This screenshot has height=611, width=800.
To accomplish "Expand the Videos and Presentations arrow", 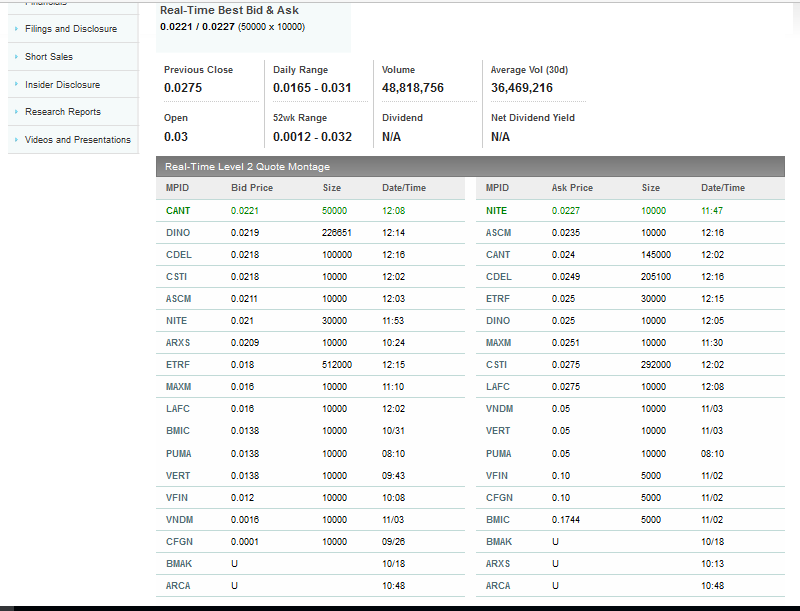I will click(16, 140).
